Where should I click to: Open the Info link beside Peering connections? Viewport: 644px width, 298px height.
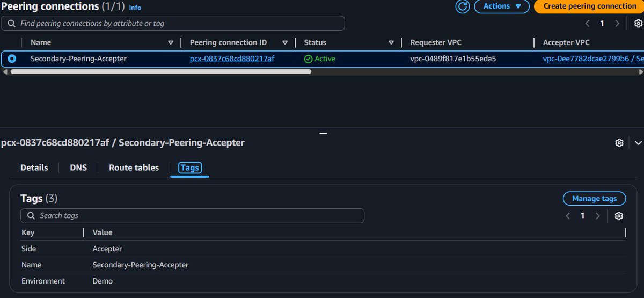click(135, 8)
